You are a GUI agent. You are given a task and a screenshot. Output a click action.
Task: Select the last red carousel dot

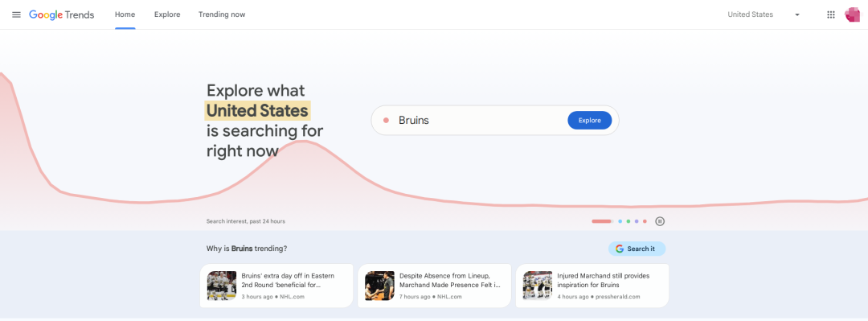[x=645, y=221]
